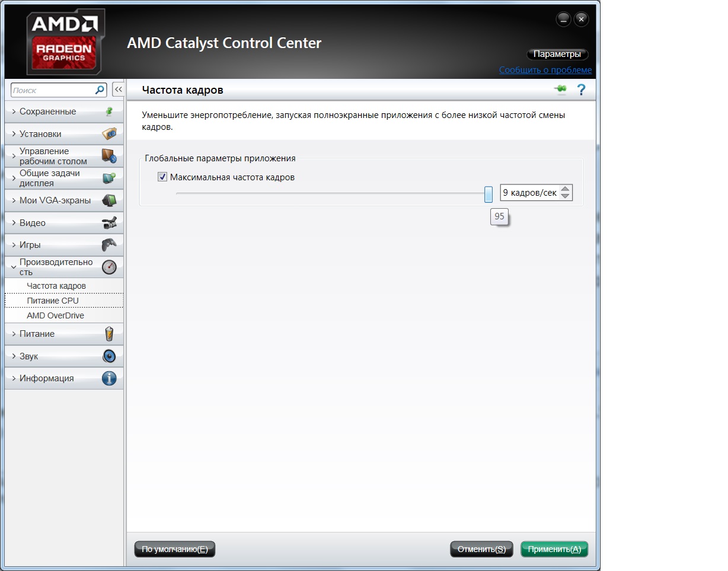Image resolution: width=728 pixels, height=571 pixels.
Task: Click the Звук speaker icon
Action: 109,356
